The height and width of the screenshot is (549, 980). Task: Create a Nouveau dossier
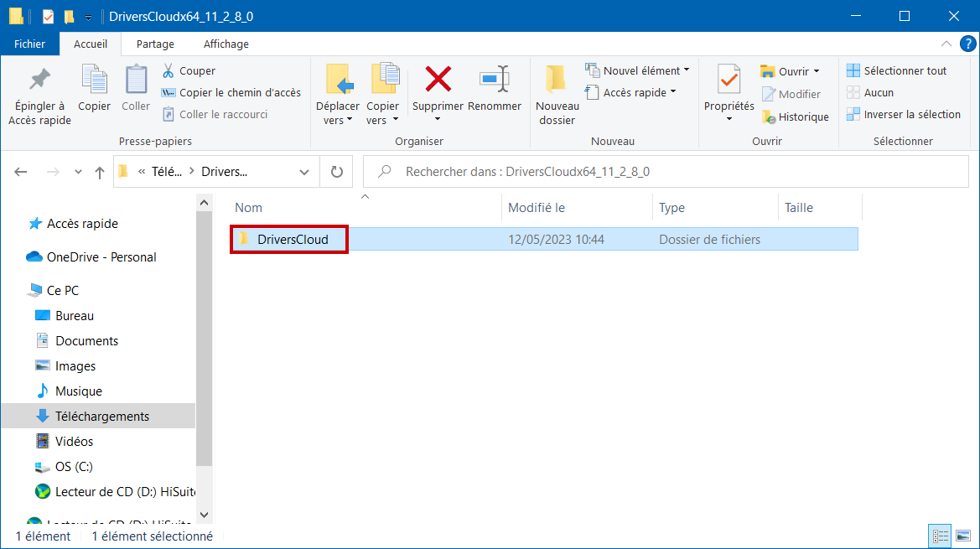tap(557, 95)
